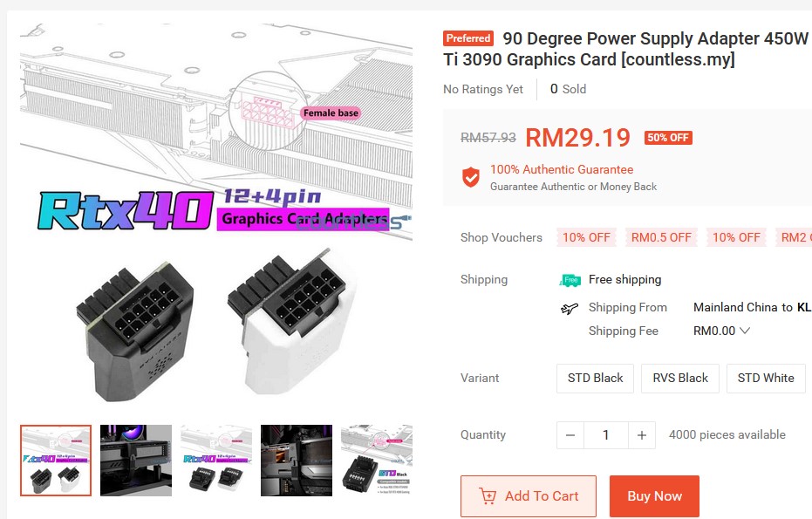Image resolution: width=812 pixels, height=519 pixels.
Task: Select the second thumbnail of PC case
Action: tap(136, 461)
